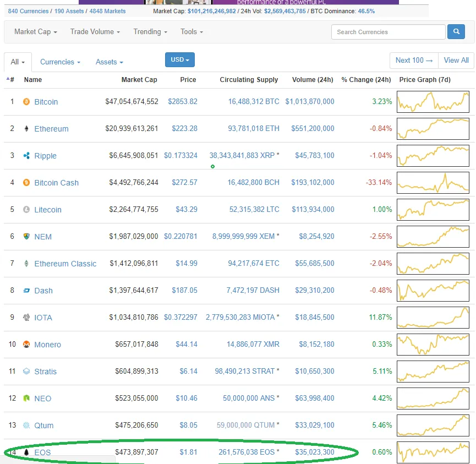Viewport: 476px width, 464px height.
Task: Sort by % Change (24h) header
Action: point(366,80)
